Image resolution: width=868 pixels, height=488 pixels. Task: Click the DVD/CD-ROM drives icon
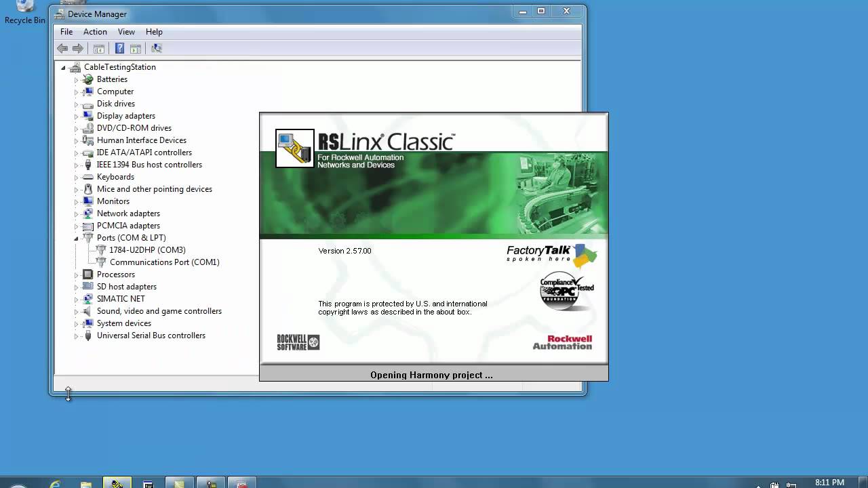[x=87, y=128]
